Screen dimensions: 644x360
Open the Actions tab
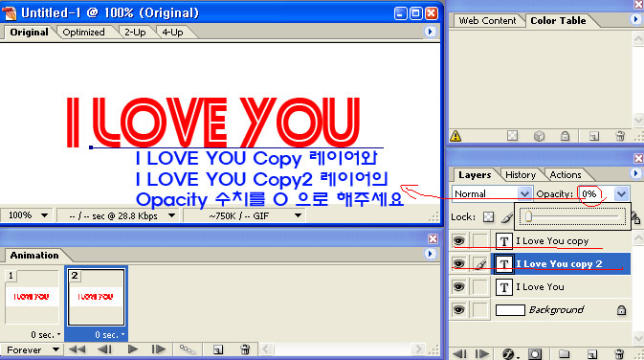pyautogui.click(x=566, y=174)
